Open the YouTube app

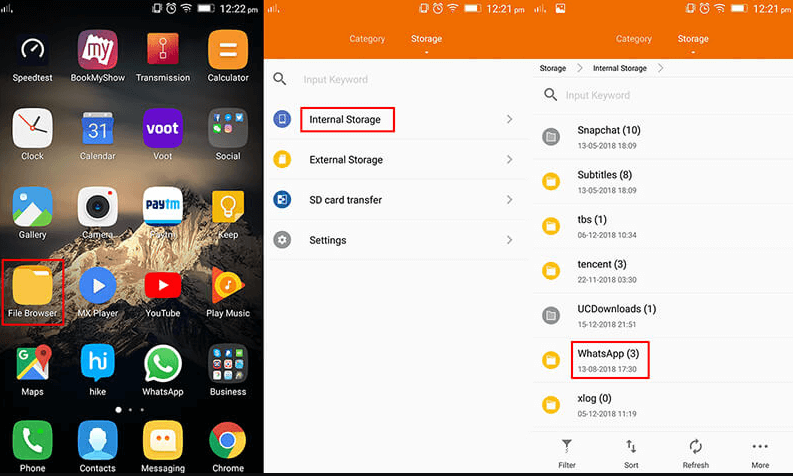[163, 285]
